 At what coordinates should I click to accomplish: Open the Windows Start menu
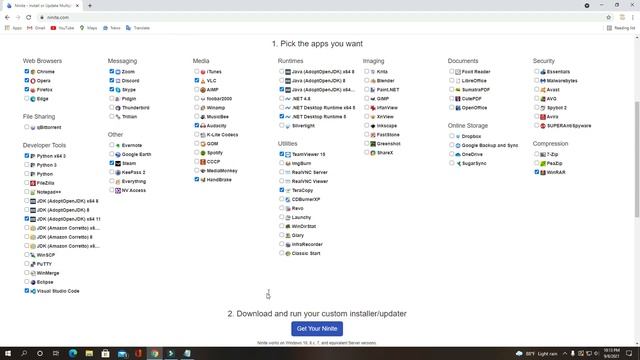click(x=8, y=353)
